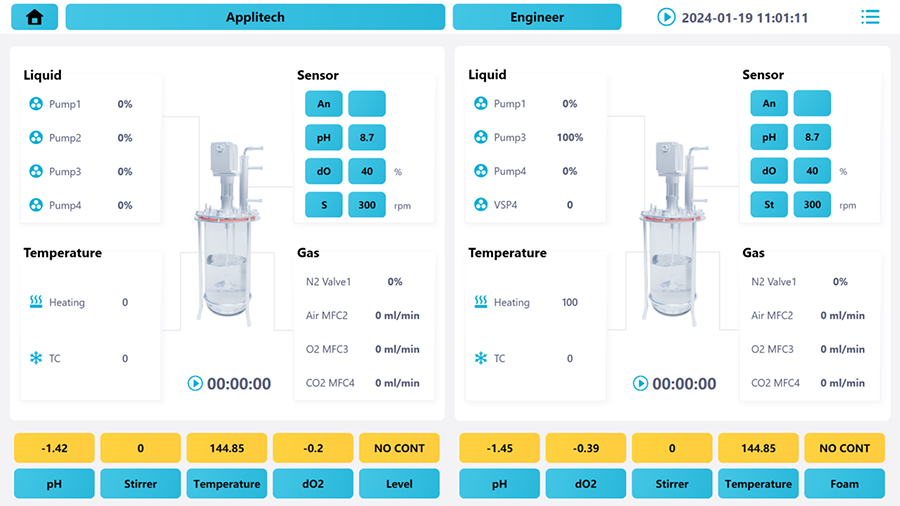Image resolution: width=900 pixels, height=506 pixels.
Task: Click left reactor dO sensor button
Action: pyautogui.click(x=323, y=171)
